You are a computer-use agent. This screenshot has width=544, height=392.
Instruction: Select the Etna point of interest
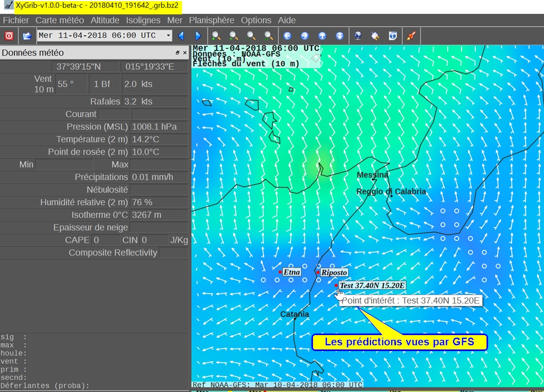coord(292,272)
